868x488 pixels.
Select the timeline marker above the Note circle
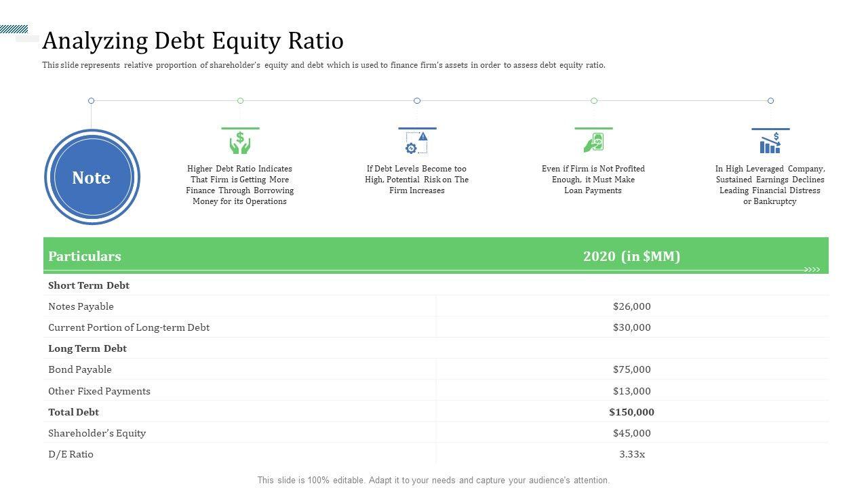92,101
